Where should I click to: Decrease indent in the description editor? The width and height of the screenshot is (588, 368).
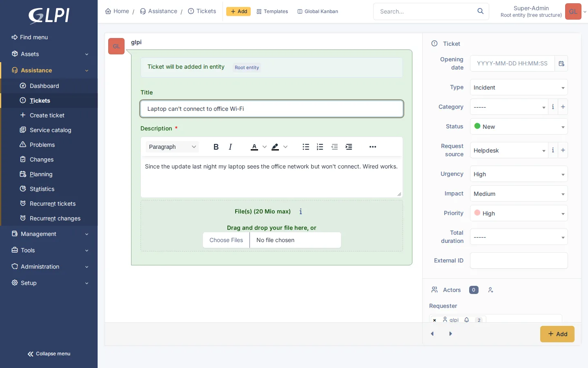334,147
